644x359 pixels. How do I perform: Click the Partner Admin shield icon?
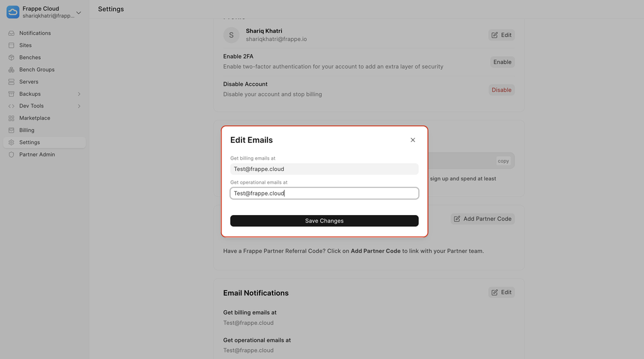(11, 155)
